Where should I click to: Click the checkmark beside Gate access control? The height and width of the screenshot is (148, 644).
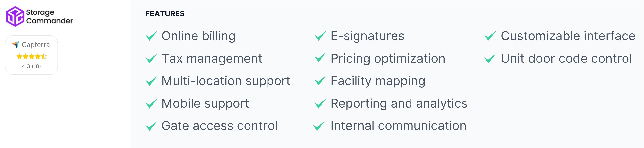coord(151,126)
